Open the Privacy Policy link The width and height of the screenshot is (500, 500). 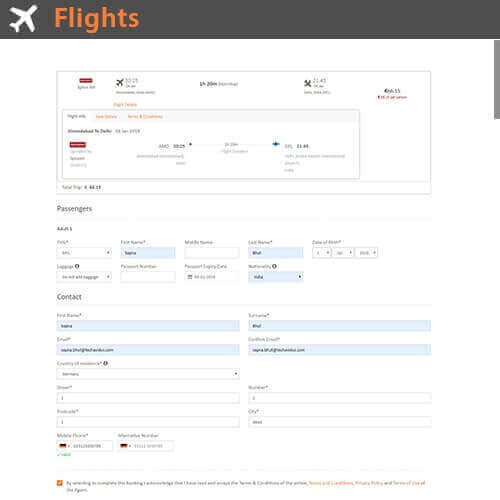coord(369,483)
